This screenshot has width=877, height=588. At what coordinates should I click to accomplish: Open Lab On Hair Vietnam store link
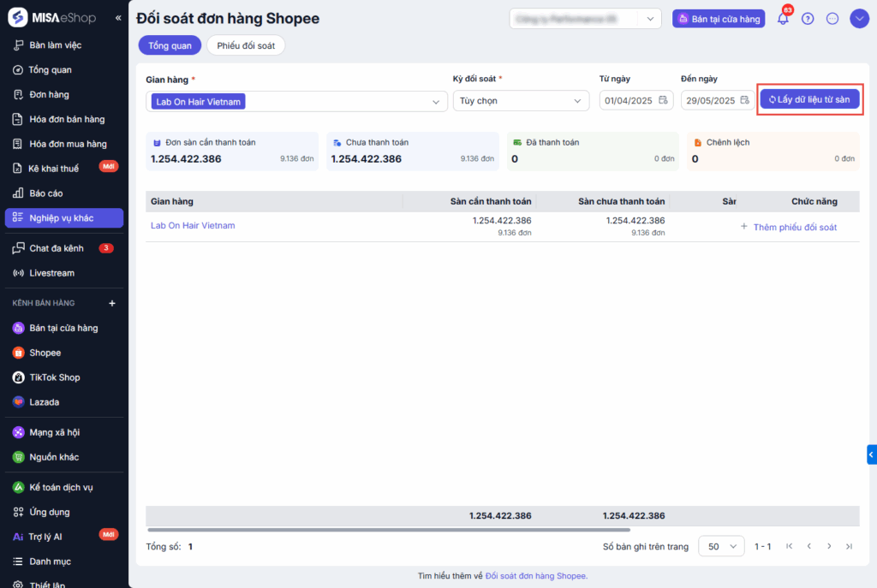pyautogui.click(x=193, y=226)
